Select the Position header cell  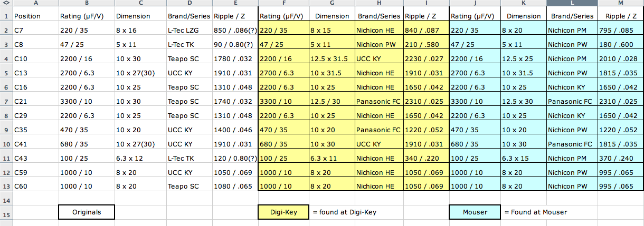pyautogui.click(x=35, y=16)
